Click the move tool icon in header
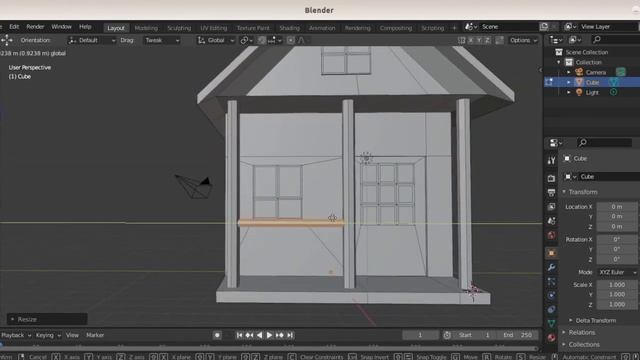 coord(7,40)
